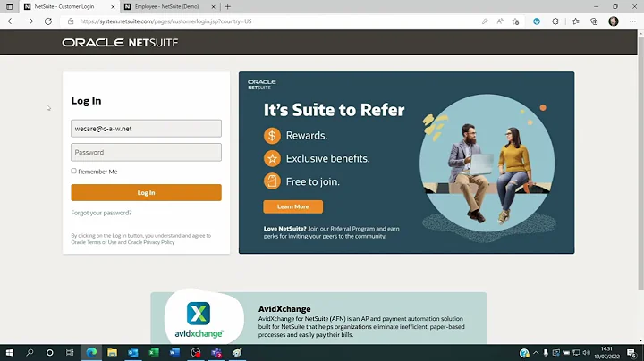Click the star Exclusive benefits icon
Image resolution: width=644 pixels, height=361 pixels.
pos(272,158)
